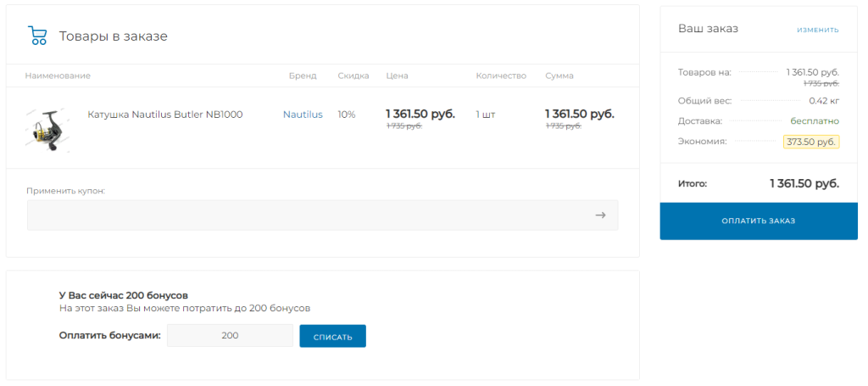Open the Катушка Nautilus Butler NB1000 product link
This screenshot has height=386, width=868.
tap(164, 115)
